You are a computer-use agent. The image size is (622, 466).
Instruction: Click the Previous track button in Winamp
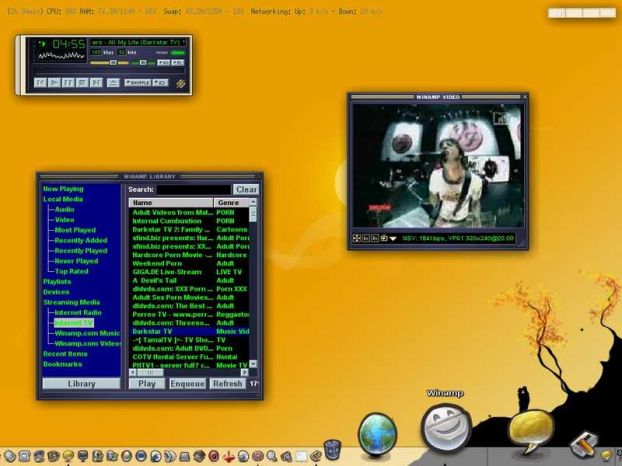[x=40, y=82]
